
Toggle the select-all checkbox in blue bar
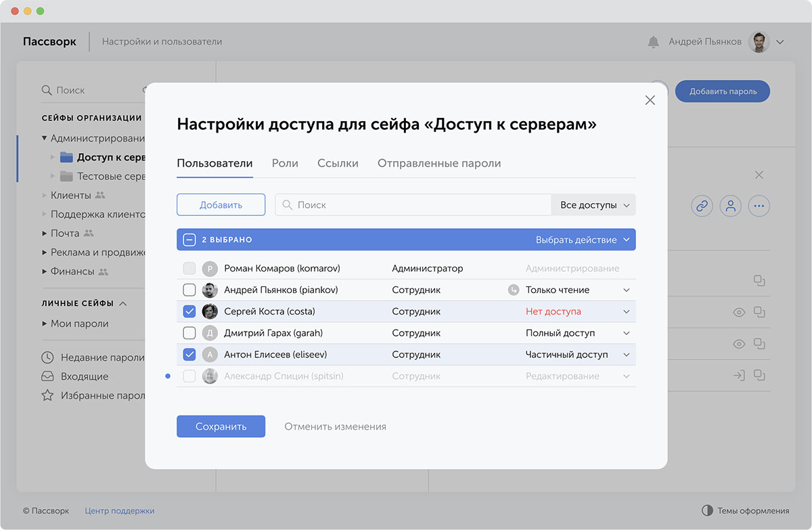coord(189,240)
